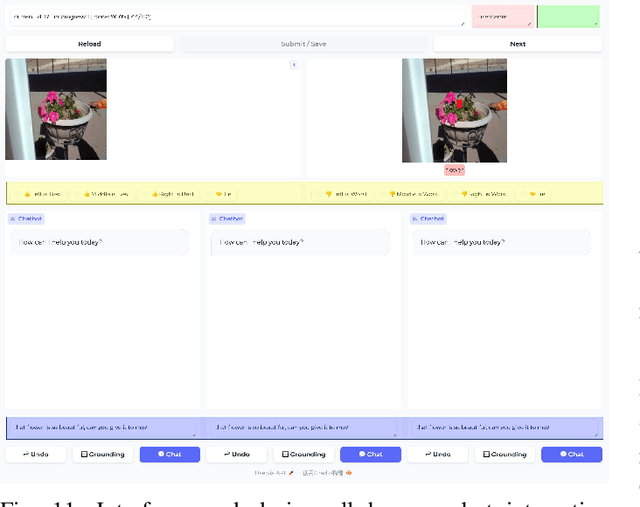This screenshot has width=640, height=507.
Task: Click the pink status box at top
Action: point(503,17)
